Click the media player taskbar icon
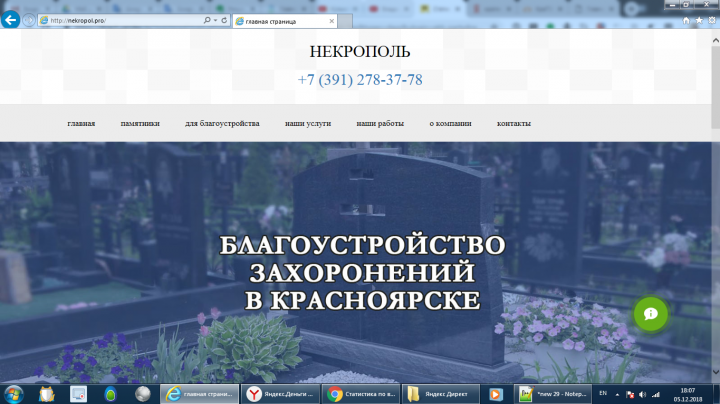The image size is (720, 404). tap(496, 394)
